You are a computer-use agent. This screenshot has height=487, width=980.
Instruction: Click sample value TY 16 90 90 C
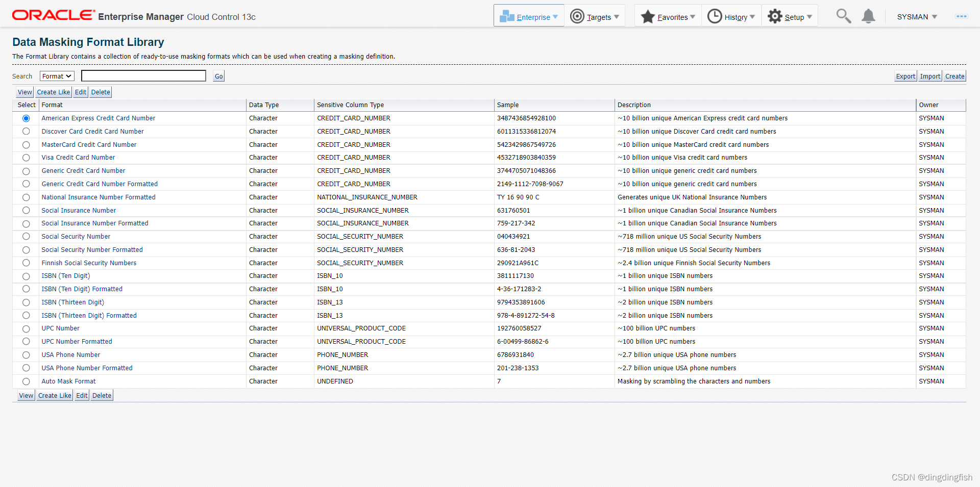518,197
